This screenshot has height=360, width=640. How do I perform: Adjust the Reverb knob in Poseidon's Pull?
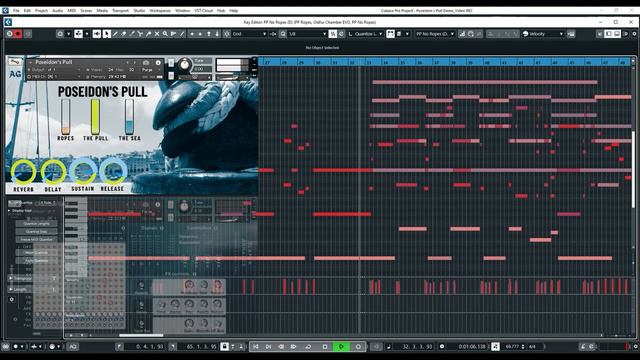pyautogui.click(x=23, y=172)
